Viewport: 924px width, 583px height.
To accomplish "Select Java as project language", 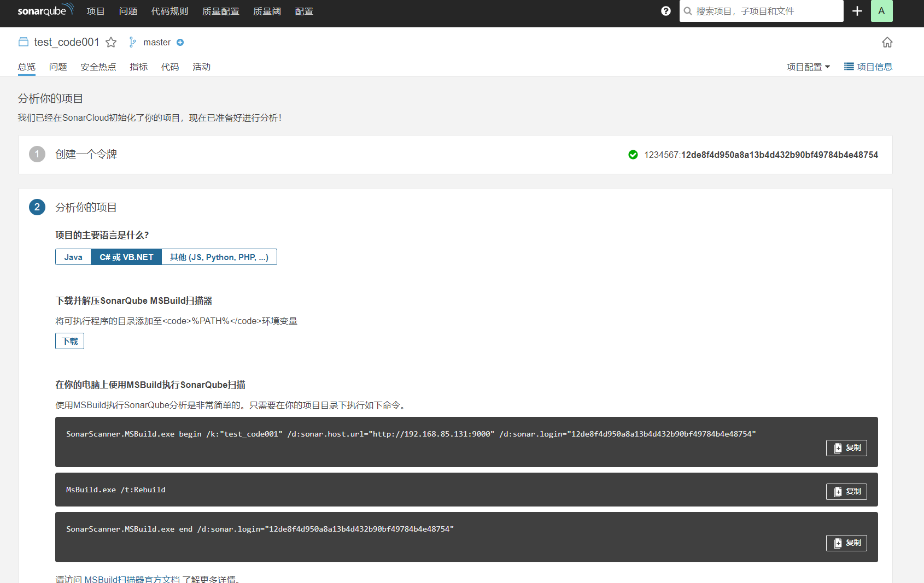I will click(73, 257).
